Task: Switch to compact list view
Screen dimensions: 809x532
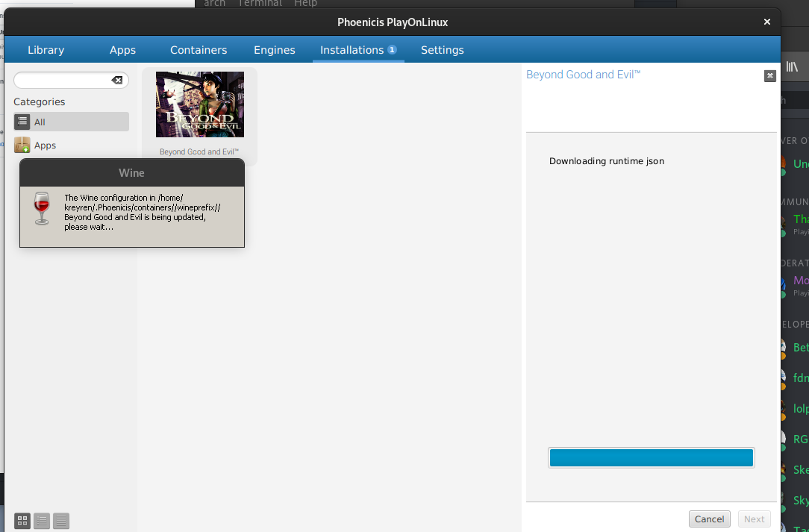Action: pos(42,521)
